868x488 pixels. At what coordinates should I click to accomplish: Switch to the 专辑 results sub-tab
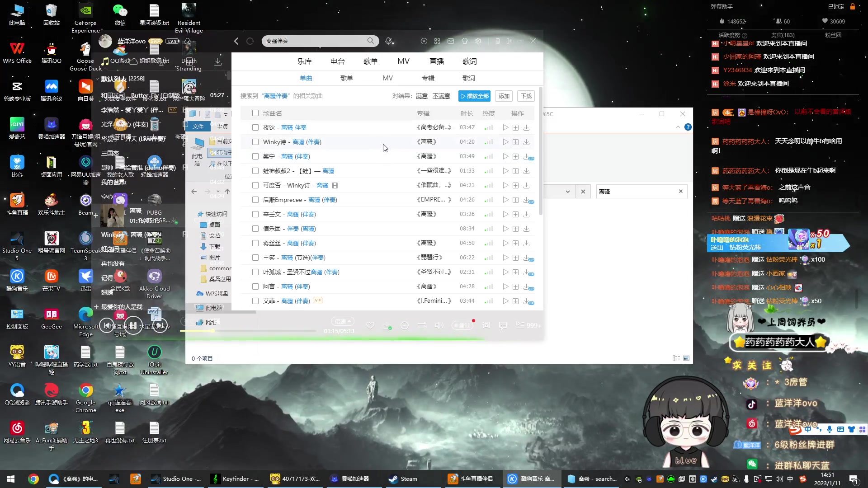[428, 78]
